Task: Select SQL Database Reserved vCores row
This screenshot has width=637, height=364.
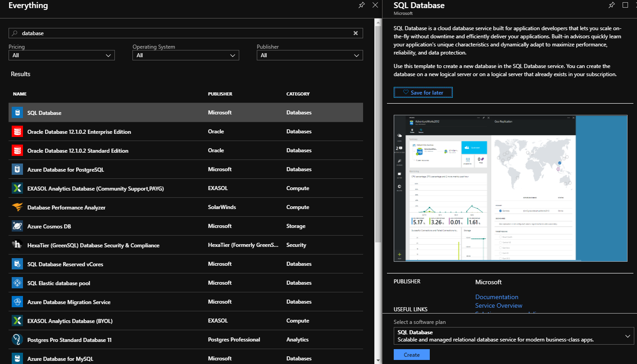Action: [186, 264]
